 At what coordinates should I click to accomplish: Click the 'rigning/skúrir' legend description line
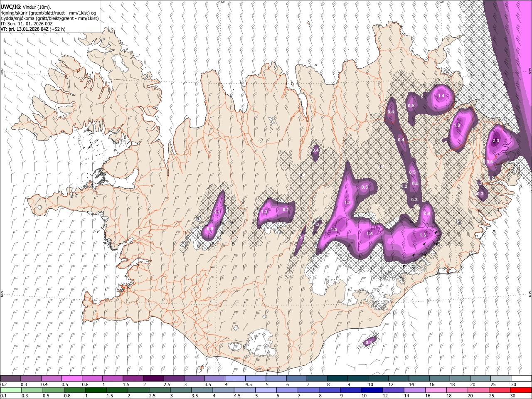pos(49,12)
